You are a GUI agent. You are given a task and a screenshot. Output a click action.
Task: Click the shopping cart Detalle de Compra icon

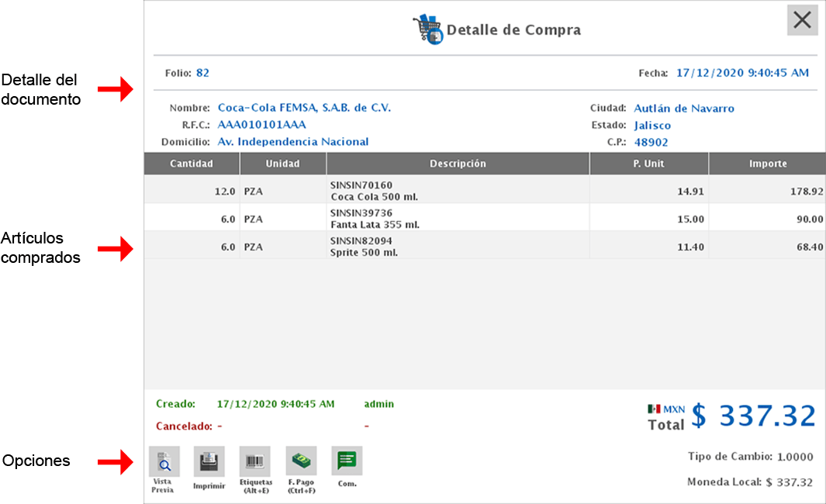click(x=427, y=29)
